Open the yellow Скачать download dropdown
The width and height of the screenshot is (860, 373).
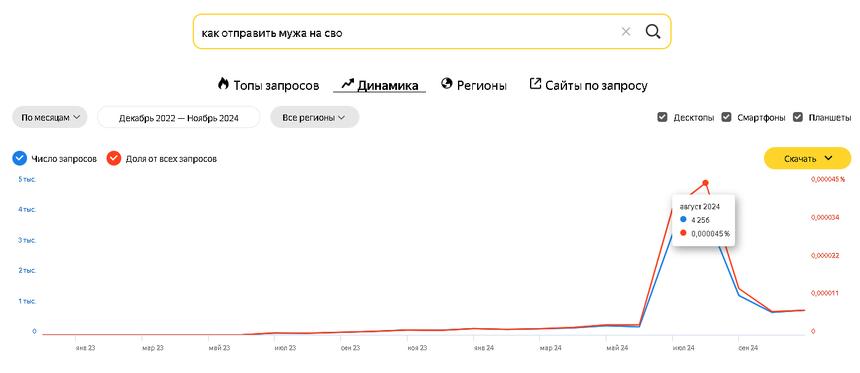pyautogui.click(x=807, y=159)
